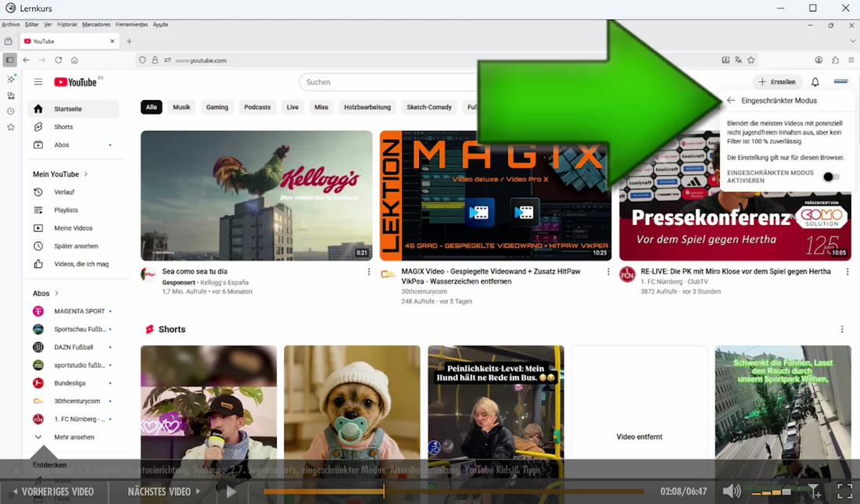
Task: Reload the page with browser refresh icon
Action: 59,60
